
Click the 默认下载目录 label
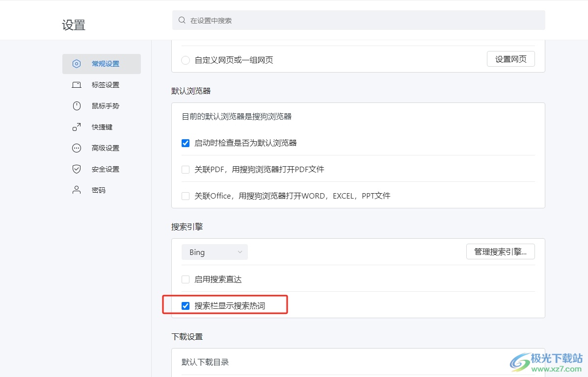coord(205,362)
